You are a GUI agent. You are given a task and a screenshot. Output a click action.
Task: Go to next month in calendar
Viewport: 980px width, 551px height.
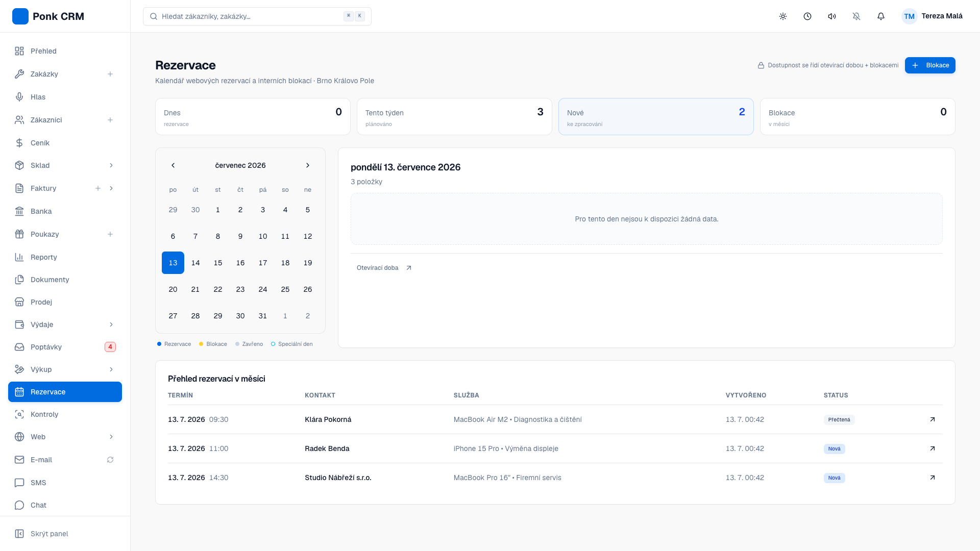(x=308, y=165)
